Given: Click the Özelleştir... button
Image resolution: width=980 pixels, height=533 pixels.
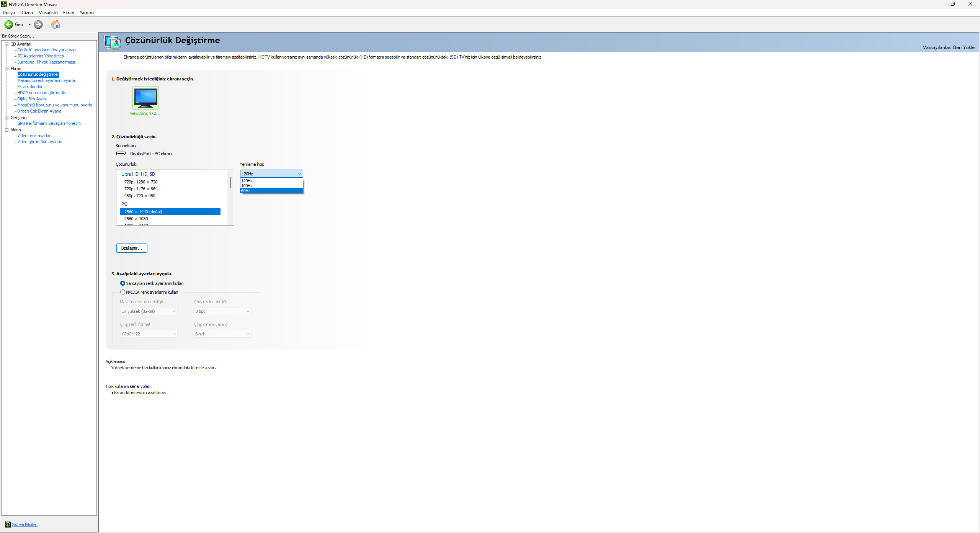Looking at the screenshot, I should click(132, 248).
